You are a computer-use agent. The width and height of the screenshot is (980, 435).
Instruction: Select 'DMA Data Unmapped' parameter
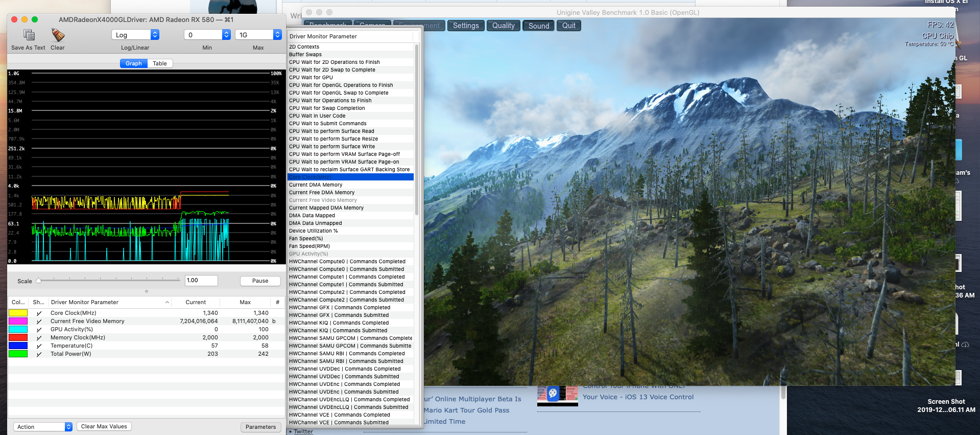[x=350, y=223]
